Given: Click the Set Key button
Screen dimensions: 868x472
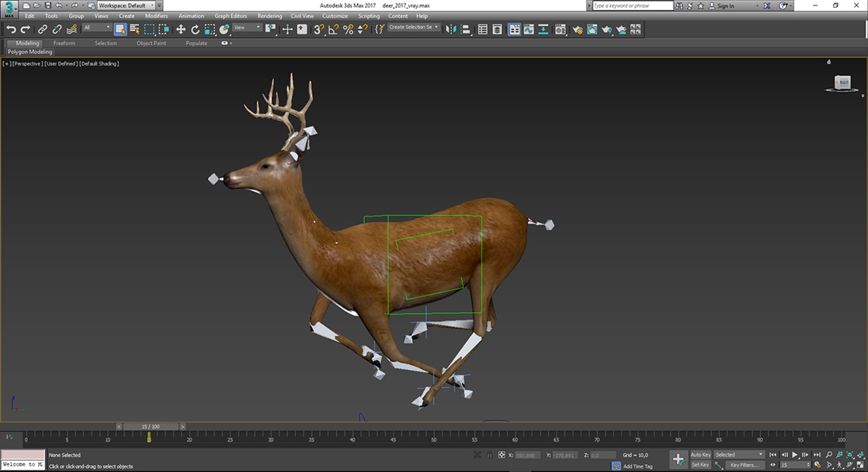Looking at the screenshot, I should [700, 465].
